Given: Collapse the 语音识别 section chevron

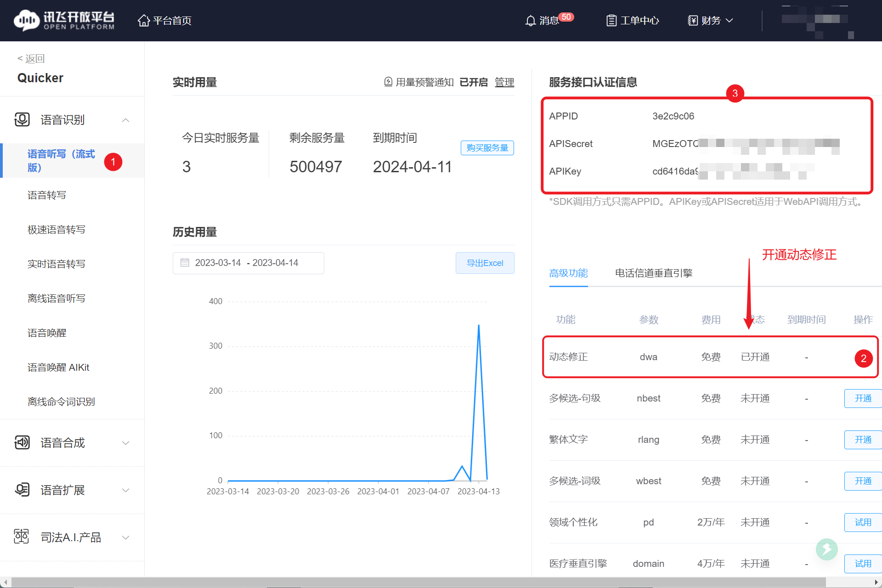Looking at the screenshot, I should click(125, 120).
